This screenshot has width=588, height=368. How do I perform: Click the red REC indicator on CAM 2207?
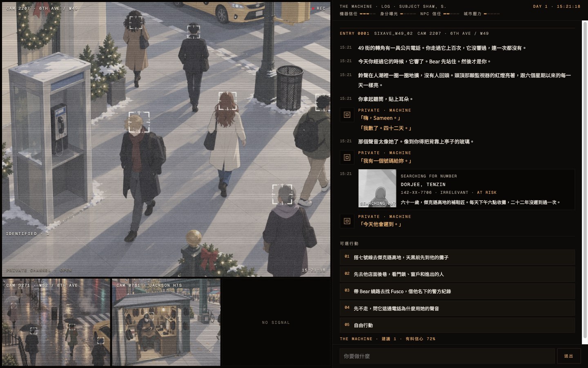pyautogui.click(x=318, y=8)
